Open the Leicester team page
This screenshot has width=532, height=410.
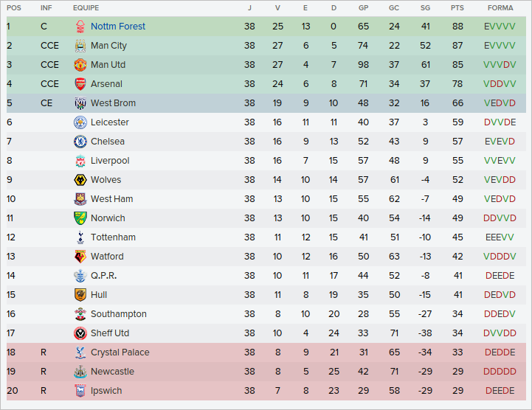tap(109, 122)
